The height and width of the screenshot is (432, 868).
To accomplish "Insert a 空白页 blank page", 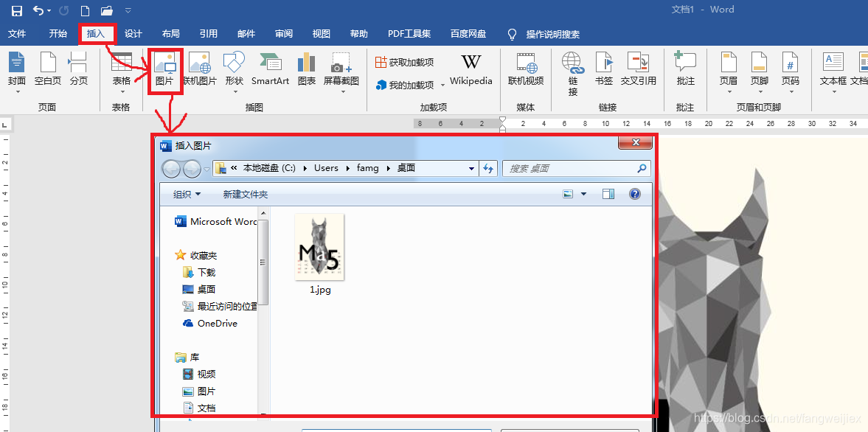I will (x=48, y=70).
